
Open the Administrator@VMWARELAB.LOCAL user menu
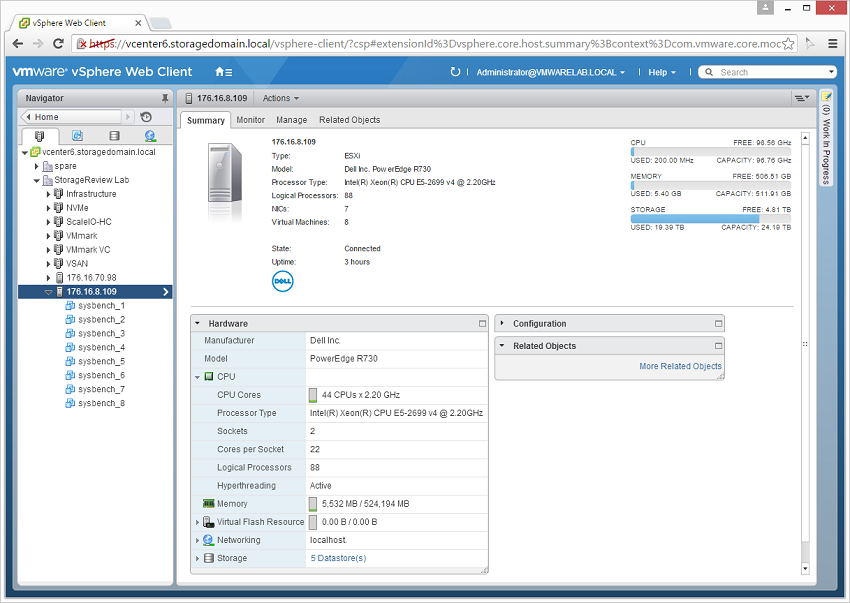click(551, 72)
